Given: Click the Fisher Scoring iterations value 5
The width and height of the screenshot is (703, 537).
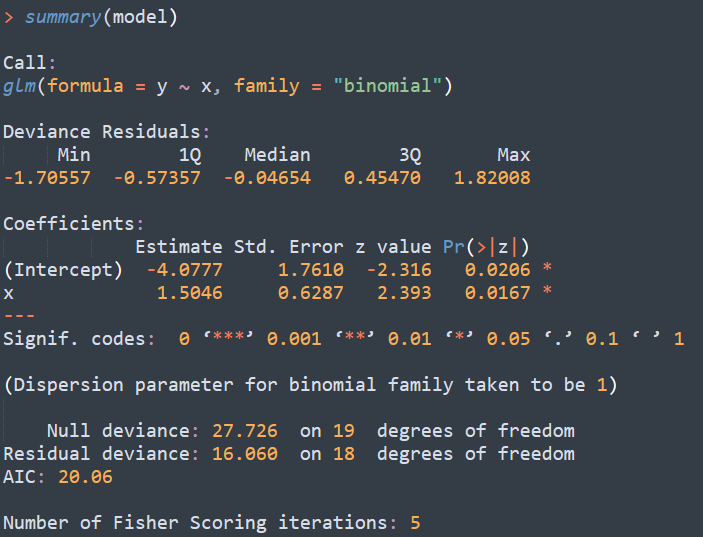Looking at the screenshot, I should pos(415,523).
